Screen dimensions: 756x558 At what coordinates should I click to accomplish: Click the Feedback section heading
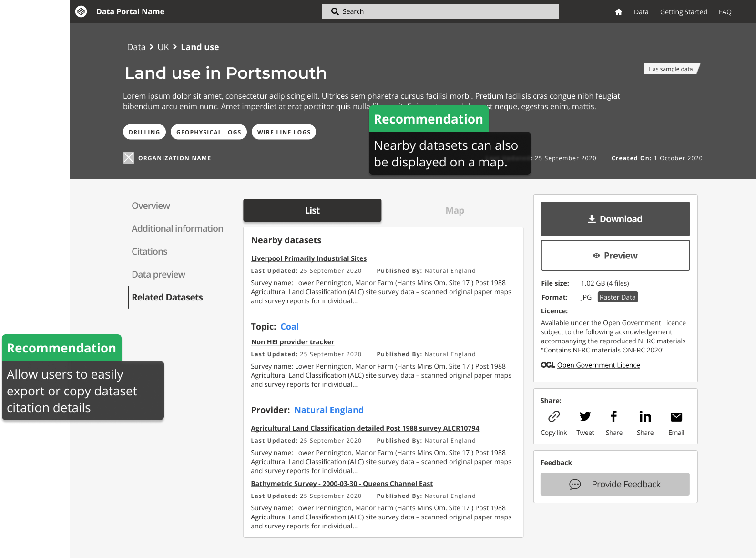pyautogui.click(x=556, y=463)
